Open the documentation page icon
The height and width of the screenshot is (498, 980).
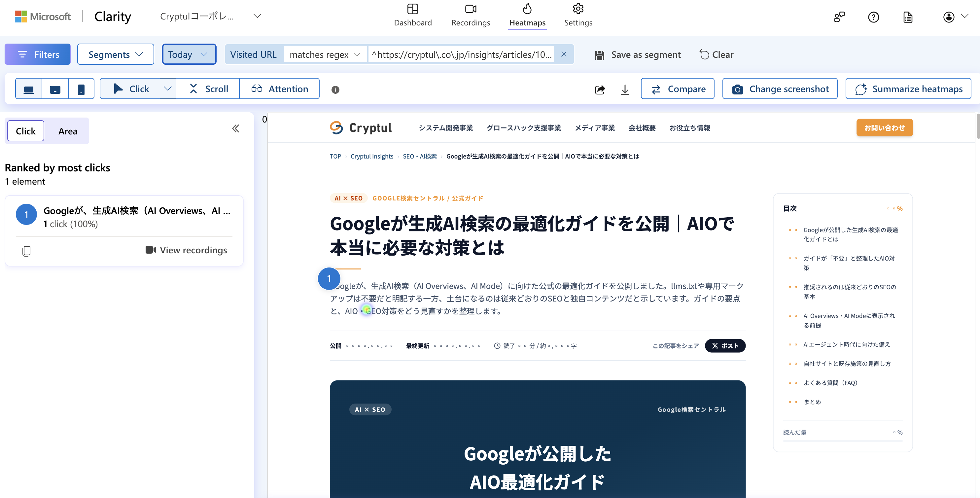[908, 17]
